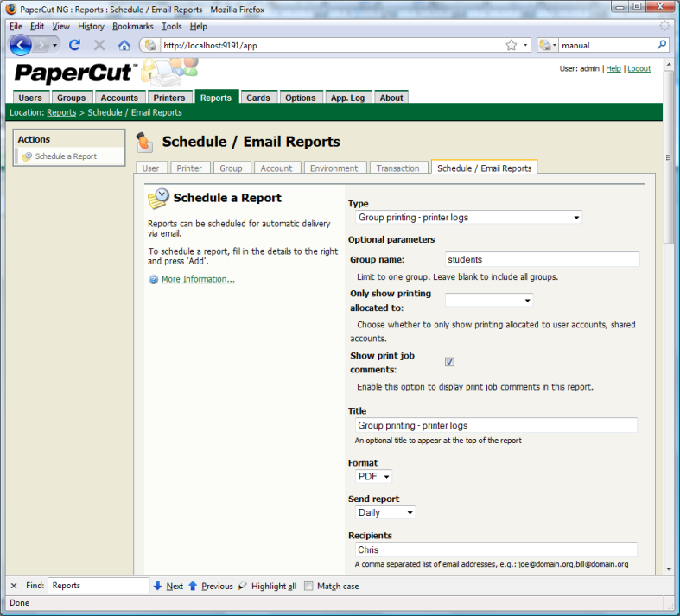Find Previous match button
Screen dimensions: 680x616
[x=211, y=586]
